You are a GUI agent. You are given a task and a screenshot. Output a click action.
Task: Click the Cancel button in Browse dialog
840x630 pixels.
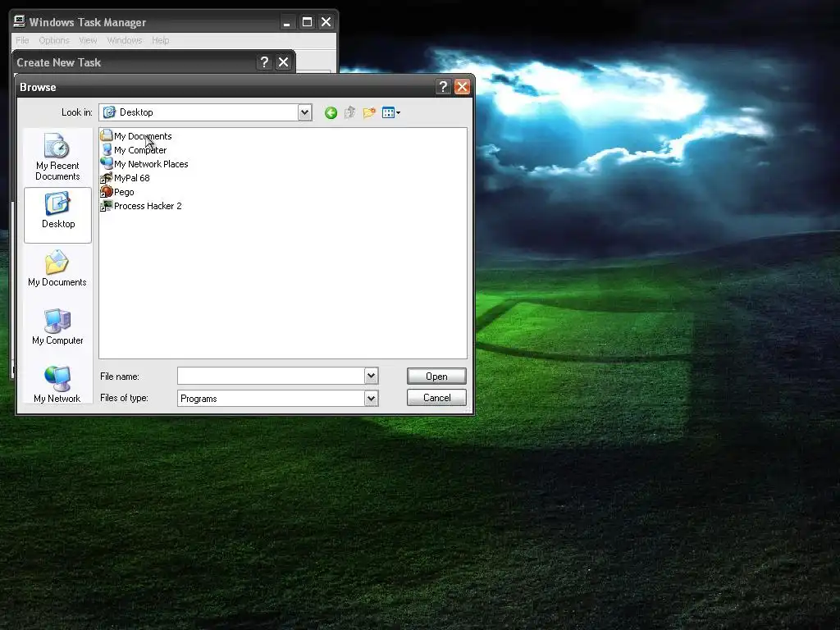tap(436, 398)
